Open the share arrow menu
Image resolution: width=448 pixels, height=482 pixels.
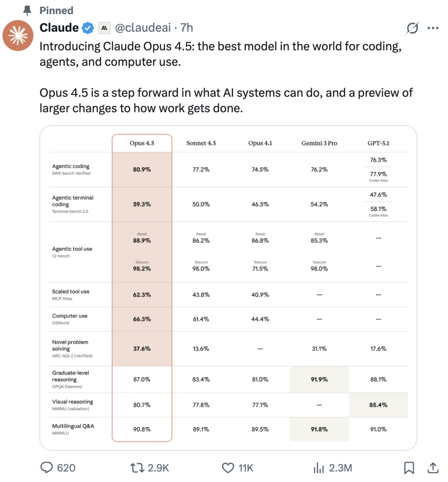tap(433, 468)
